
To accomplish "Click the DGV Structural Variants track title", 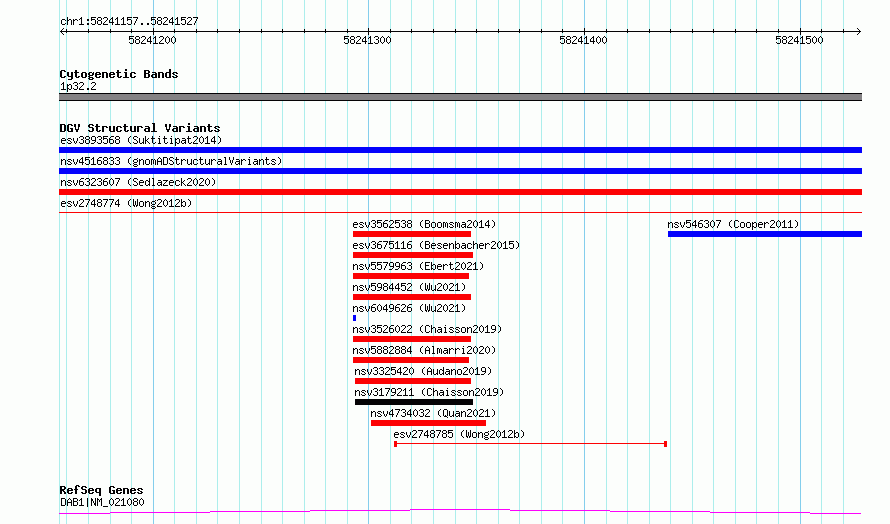I will point(140,128).
